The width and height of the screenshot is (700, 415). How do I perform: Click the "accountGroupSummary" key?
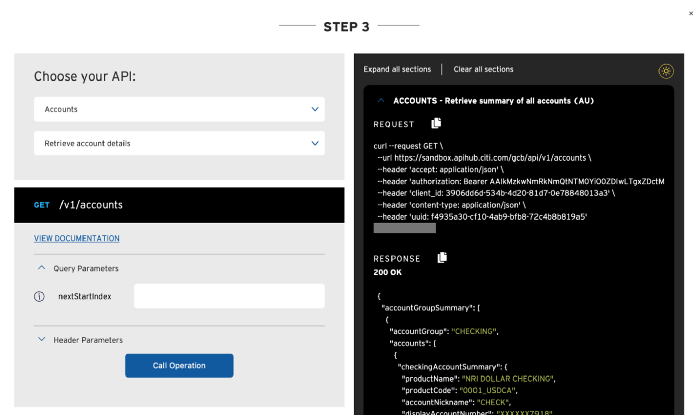click(428, 308)
